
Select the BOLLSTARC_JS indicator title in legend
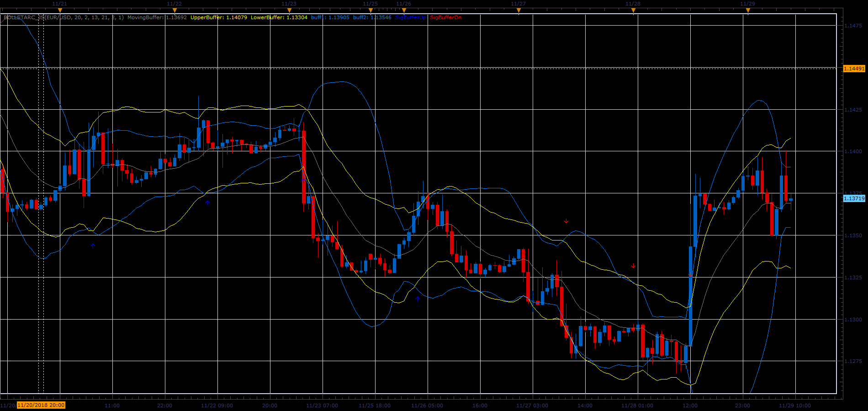click(x=64, y=17)
